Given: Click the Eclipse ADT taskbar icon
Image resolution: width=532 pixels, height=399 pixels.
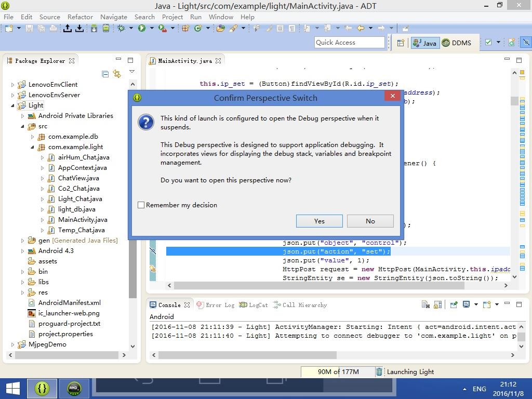Looking at the screenshot, I should coord(42,389).
